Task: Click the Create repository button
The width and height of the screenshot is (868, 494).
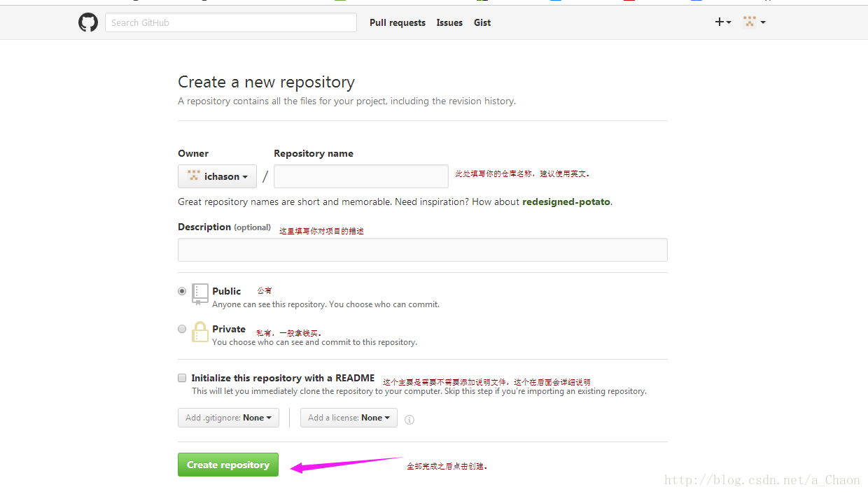Action: click(228, 465)
